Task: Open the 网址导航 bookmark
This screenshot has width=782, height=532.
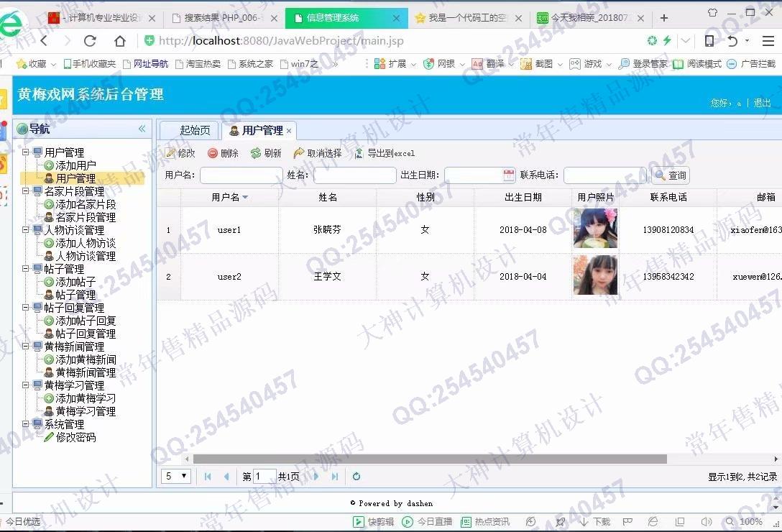Action: pyautogui.click(x=146, y=64)
